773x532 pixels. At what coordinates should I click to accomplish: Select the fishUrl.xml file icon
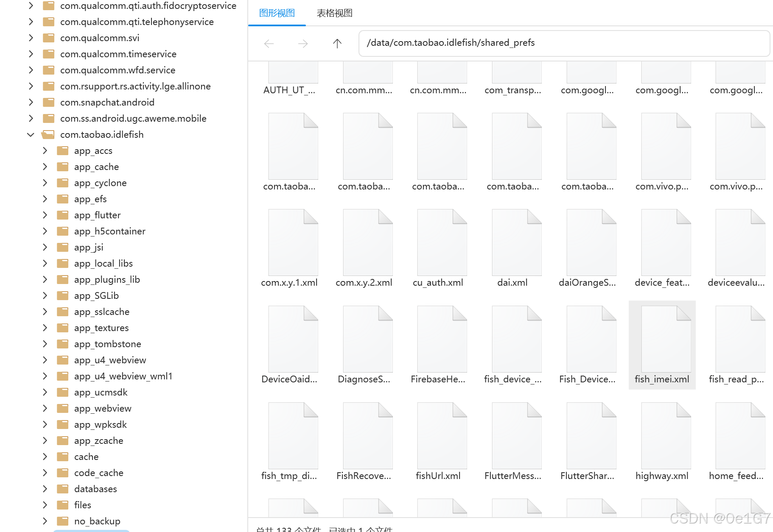click(x=442, y=436)
